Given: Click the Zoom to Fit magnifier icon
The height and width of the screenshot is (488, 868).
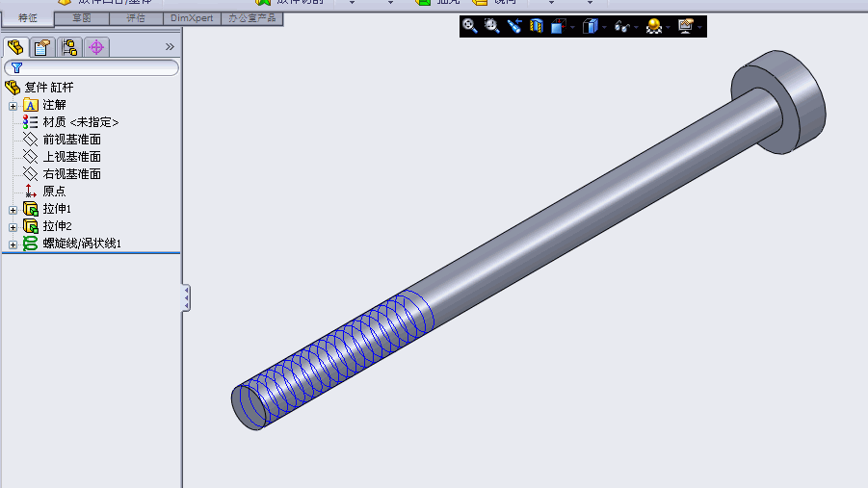Looking at the screenshot, I should [470, 26].
